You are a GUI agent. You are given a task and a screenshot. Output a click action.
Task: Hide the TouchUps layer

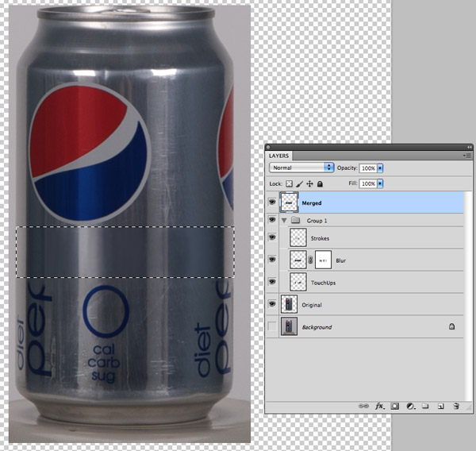pos(272,282)
